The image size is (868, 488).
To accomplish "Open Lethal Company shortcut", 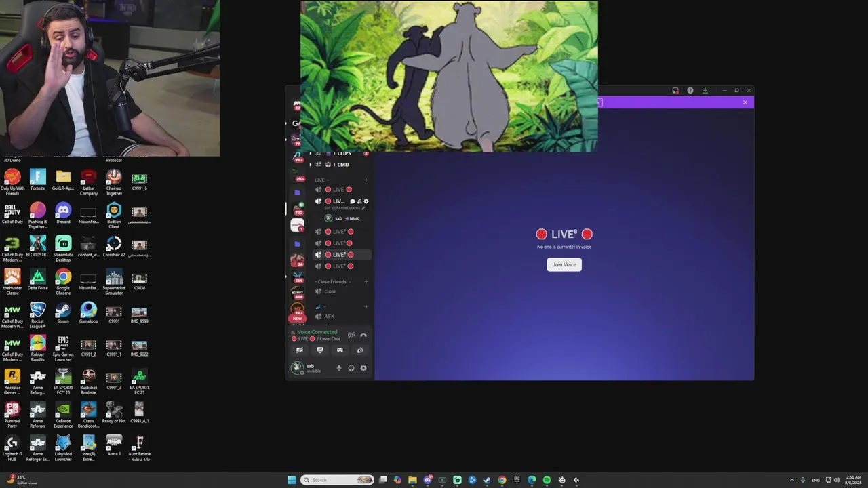I will coord(88,182).
